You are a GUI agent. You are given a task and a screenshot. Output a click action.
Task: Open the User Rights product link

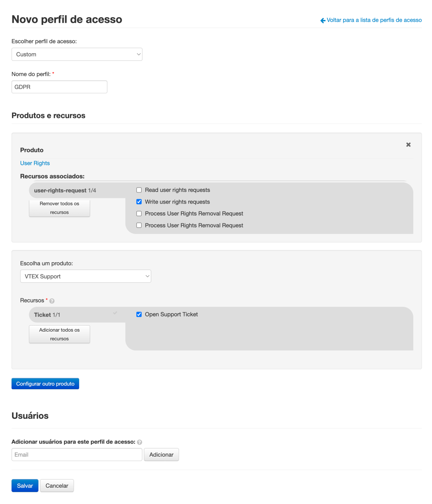(35, 163)
